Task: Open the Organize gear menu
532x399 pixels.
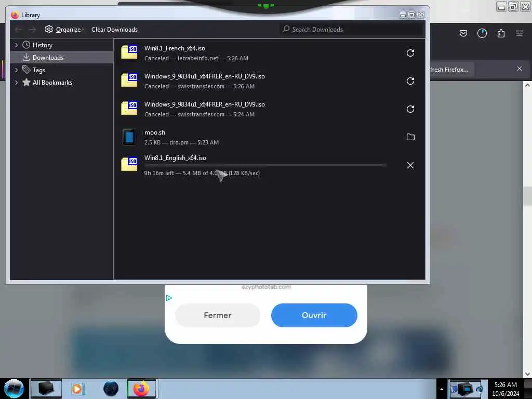Action: (x=64, y=30)
